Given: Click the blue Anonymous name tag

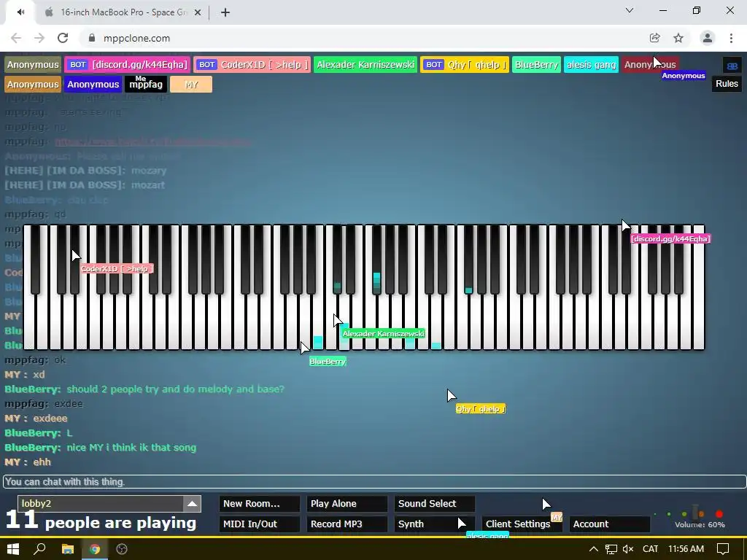Looking at the screenshot, I should (x=93, y=85).
